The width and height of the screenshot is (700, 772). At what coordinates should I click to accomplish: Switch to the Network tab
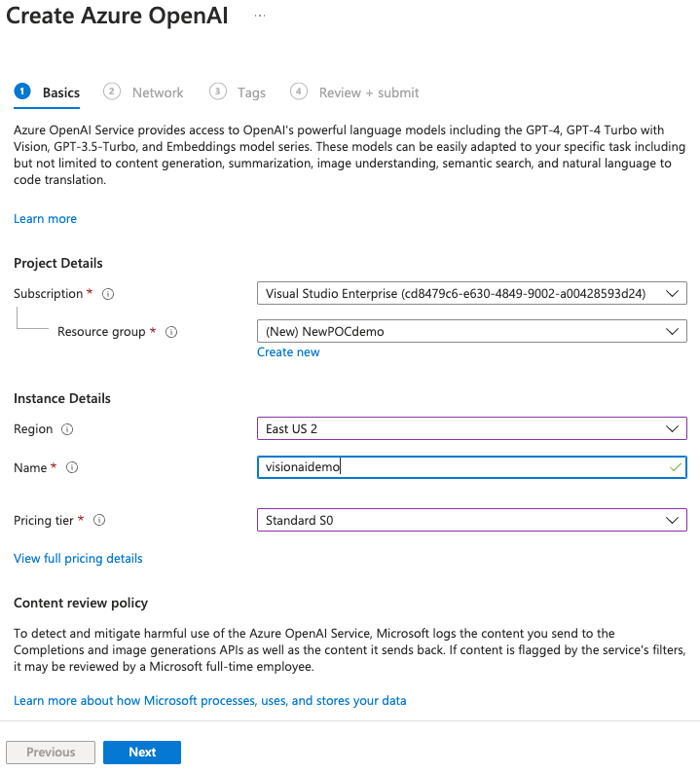(x=157, y=92)
